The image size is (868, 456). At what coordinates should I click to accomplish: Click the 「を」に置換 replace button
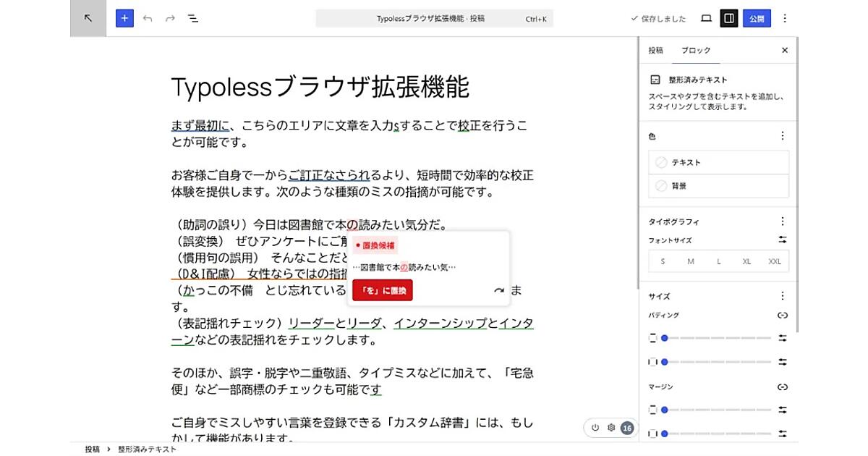[383, 291]
